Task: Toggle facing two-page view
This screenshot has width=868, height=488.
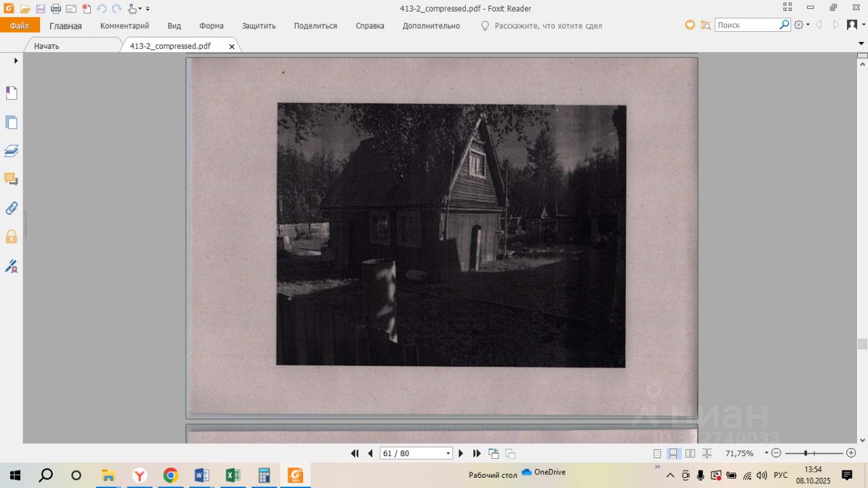Action: coord(690,453)
